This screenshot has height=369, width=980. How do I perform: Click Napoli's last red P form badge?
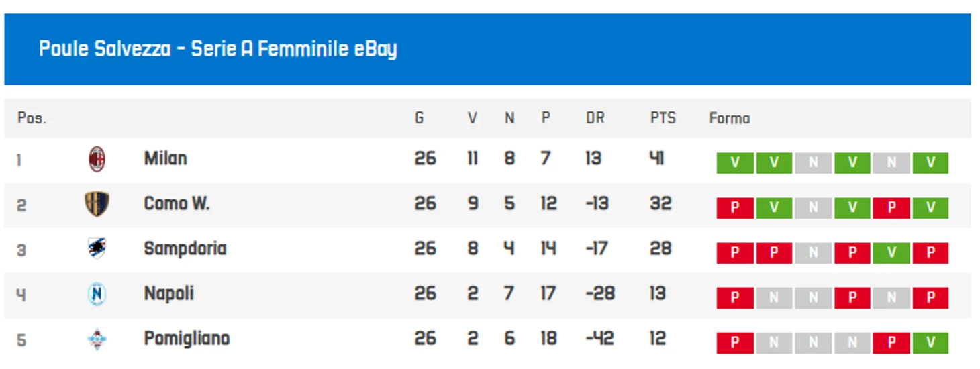930,298
